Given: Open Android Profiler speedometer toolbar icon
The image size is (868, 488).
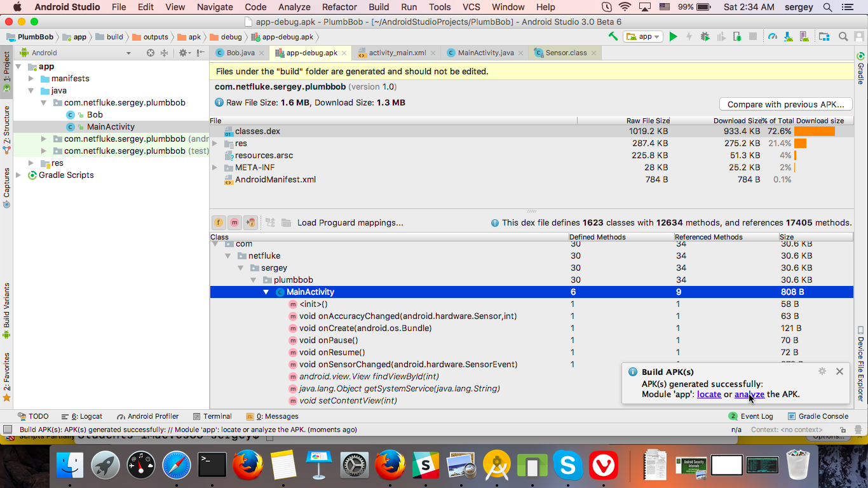Looking at the screenshot, I should point(772,37).
